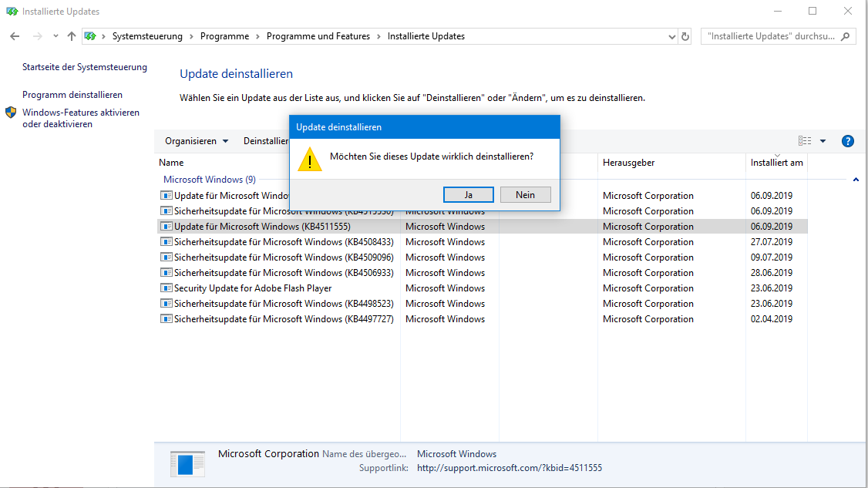Click the 28.06.2019 install date cell
Viewport: 868px width, 488px height.
click(772, 273)
